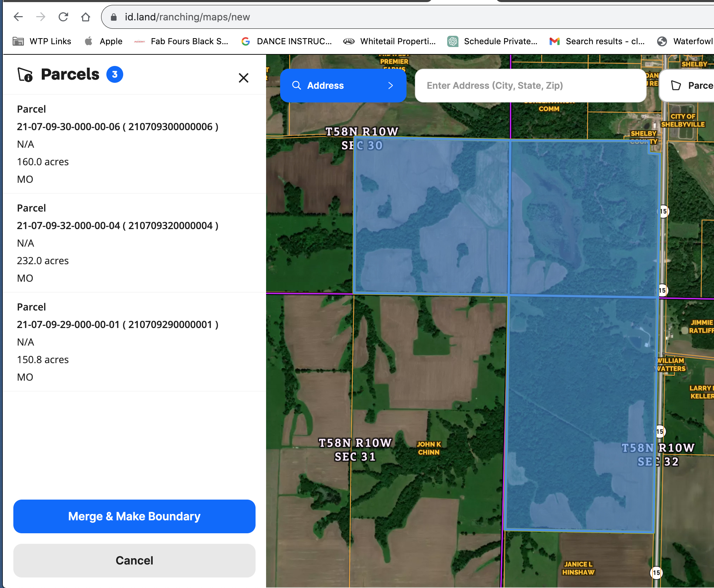Image resolution: width=714 pixels, height=588 pixels.
Task: Reload the page with refresh icon
Action: 63,17
